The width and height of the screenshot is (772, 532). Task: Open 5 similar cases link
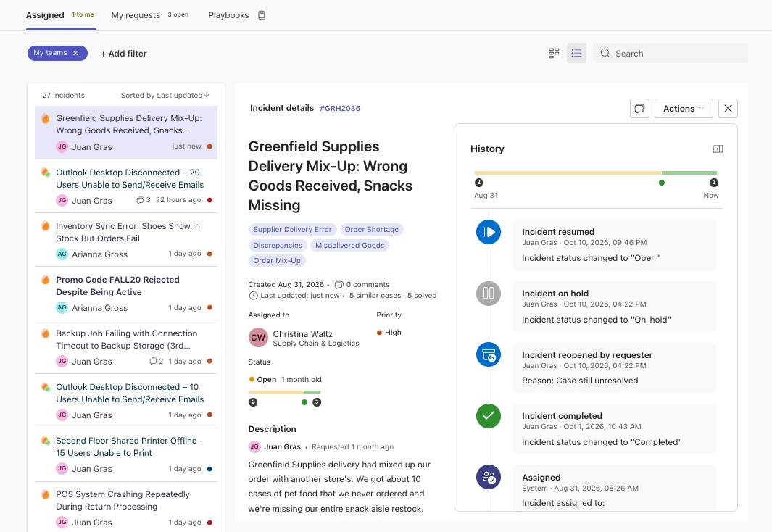375,295
